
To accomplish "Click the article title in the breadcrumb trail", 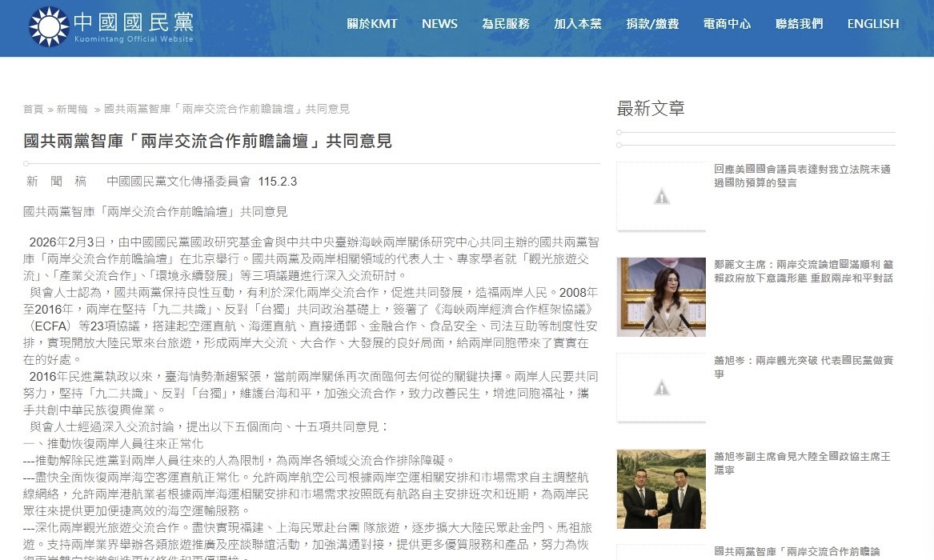I will 226,109.
